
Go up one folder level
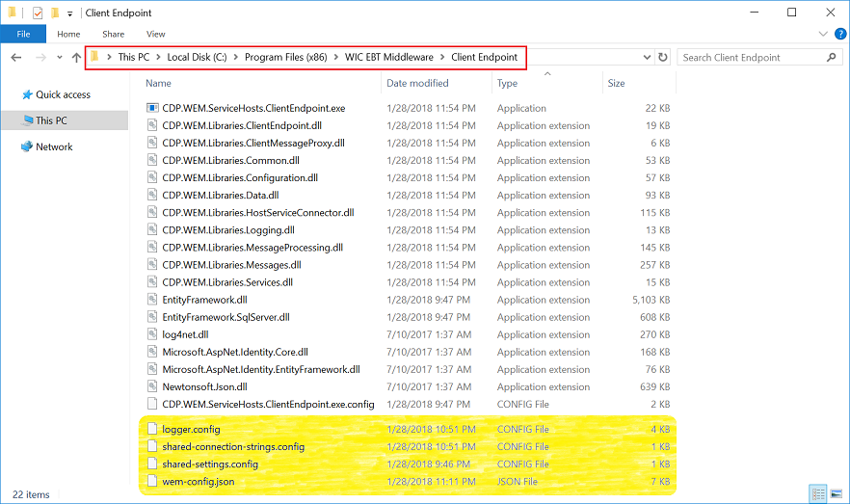coord(76,58)
